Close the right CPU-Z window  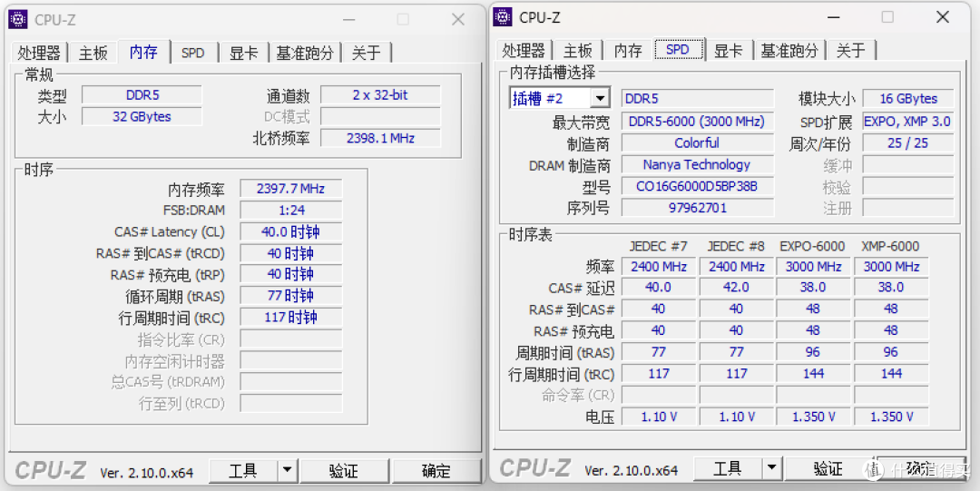pos(943,17)
